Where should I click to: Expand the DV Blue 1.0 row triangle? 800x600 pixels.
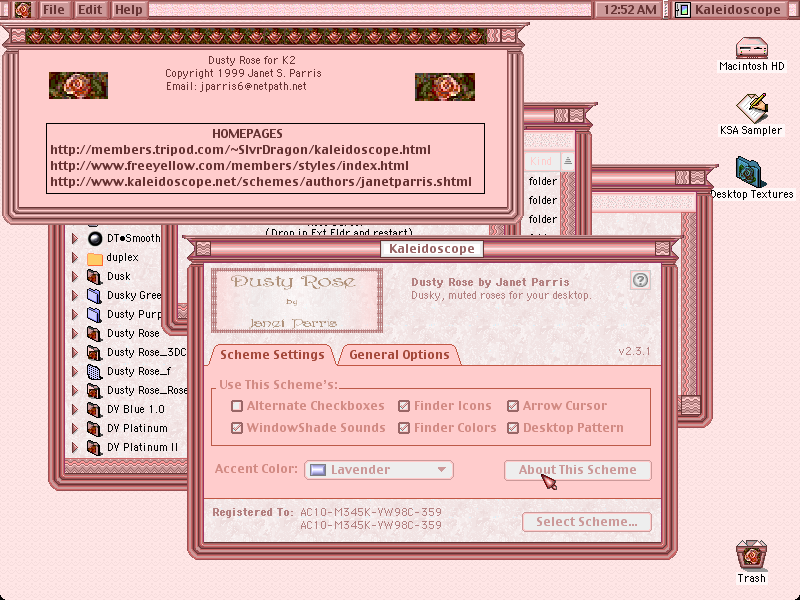click(x=75, y=409)
